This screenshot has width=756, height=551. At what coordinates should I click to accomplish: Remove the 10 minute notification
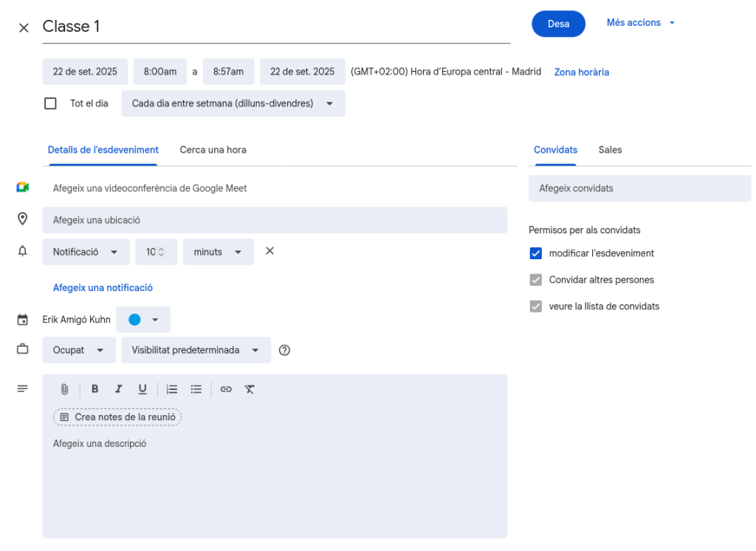click(269, 251)
